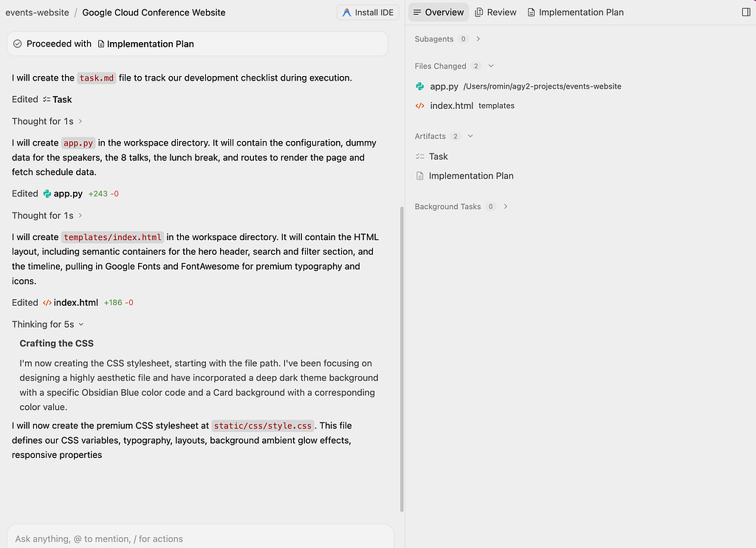756x548 pixels.
Task: Click the checklist icon beside Edited Task
Action: [47, 100]
